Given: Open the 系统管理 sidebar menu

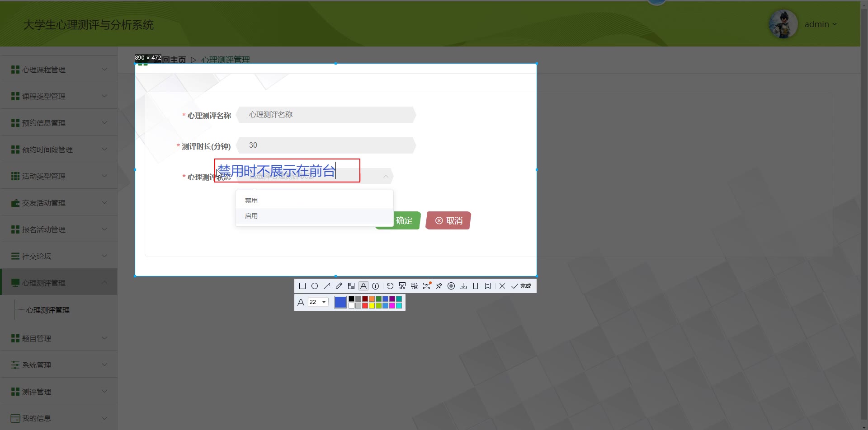Looking at the screenshot, I should click(x=59, y=365).
